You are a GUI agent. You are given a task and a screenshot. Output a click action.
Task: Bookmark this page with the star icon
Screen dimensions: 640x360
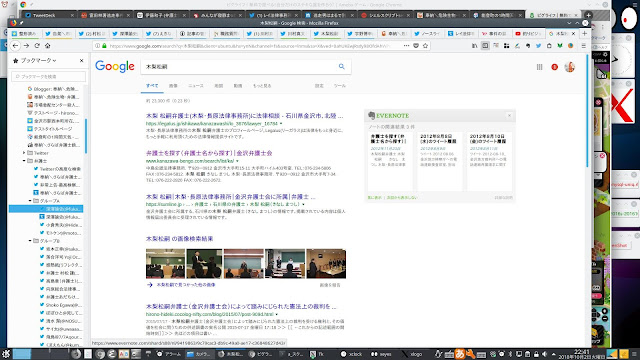[425, 46]
